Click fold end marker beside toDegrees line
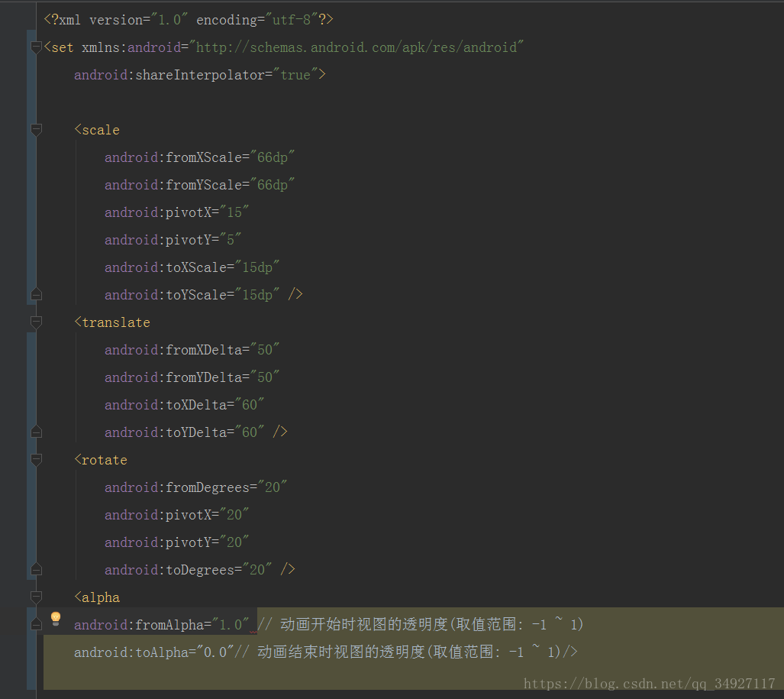The width and height of the screenshot is (784, 699). pos(36,569)
